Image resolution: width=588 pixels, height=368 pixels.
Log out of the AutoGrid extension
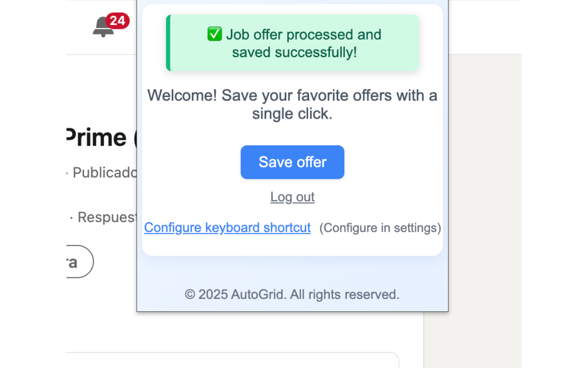coord(292,197)
